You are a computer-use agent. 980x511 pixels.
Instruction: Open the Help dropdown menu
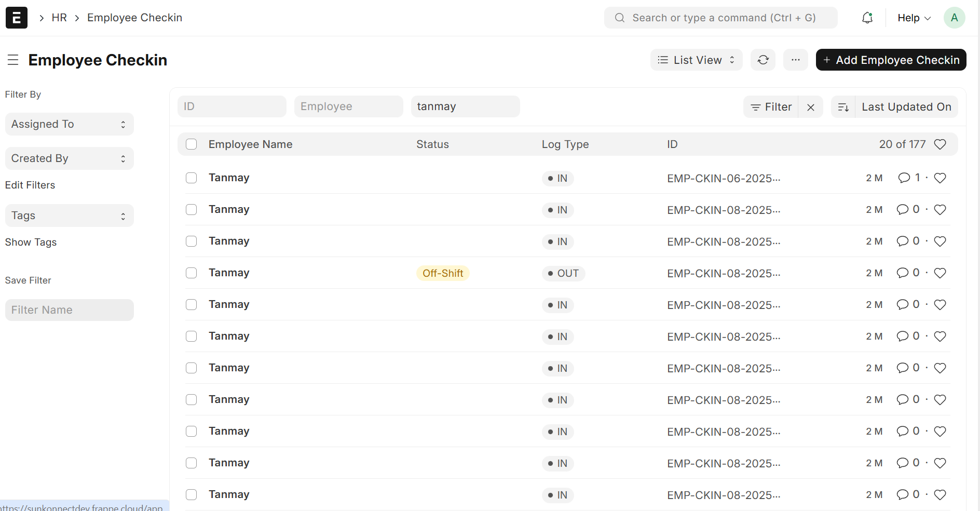[914, 18]
